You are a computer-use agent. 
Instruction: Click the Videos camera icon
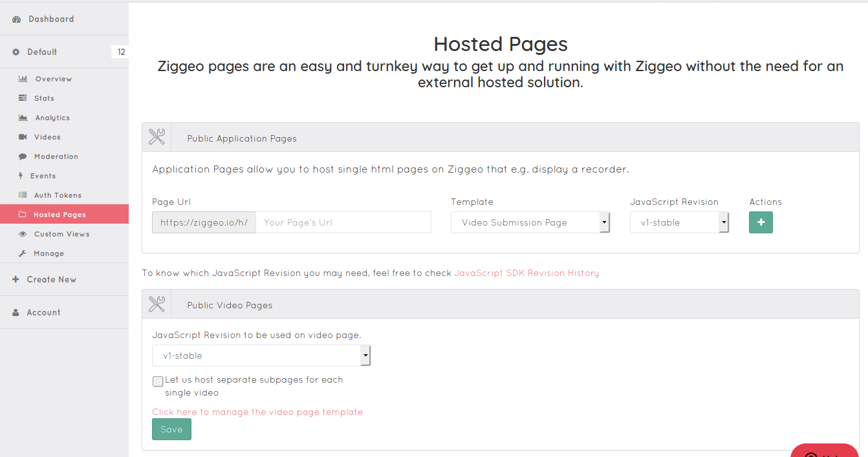[x=23, y=137]
